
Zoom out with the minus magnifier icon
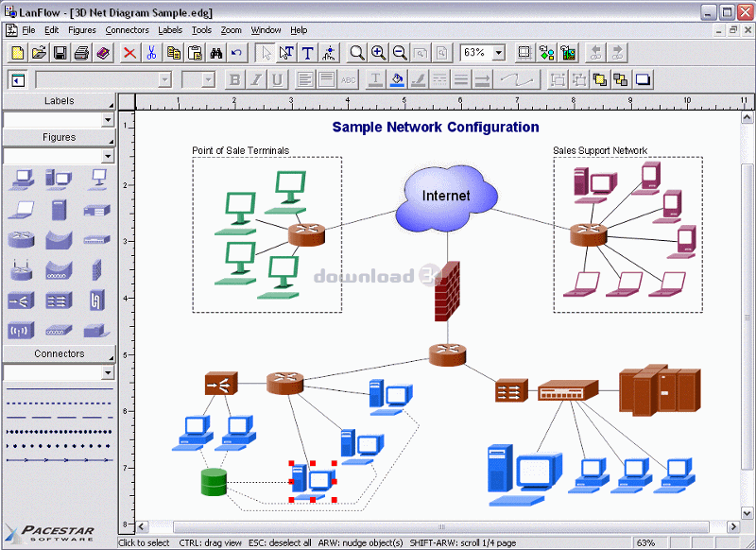click(x=400, y=53)
